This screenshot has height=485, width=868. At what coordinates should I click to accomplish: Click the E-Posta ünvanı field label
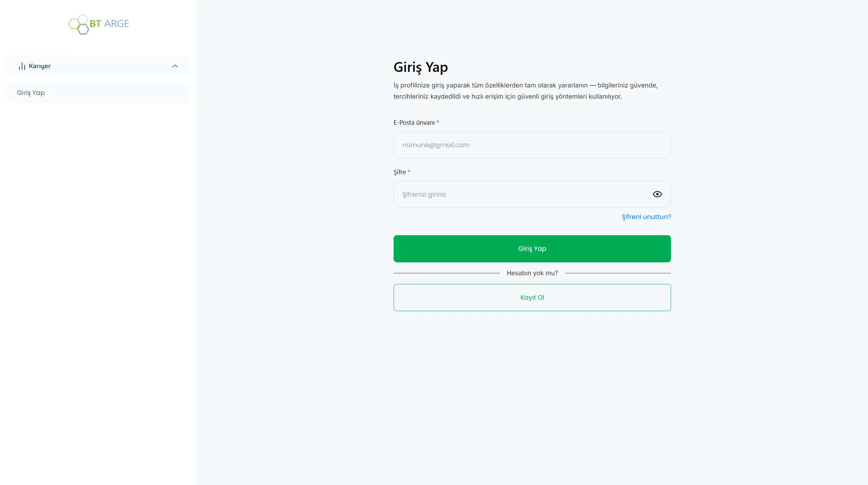click(x=414, y=123)
